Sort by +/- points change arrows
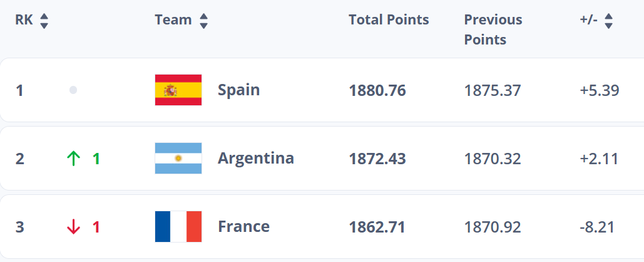 (x=608, y=21)
